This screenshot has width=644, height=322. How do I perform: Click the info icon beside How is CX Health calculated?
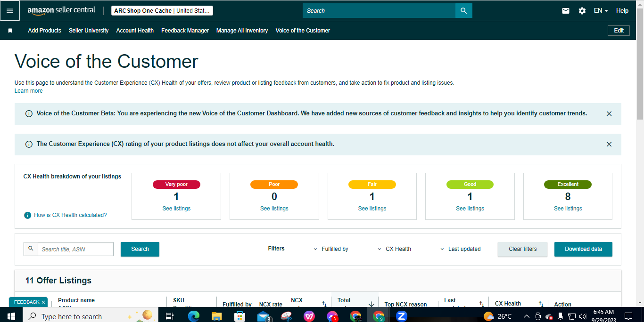click(x=27, y=215)
